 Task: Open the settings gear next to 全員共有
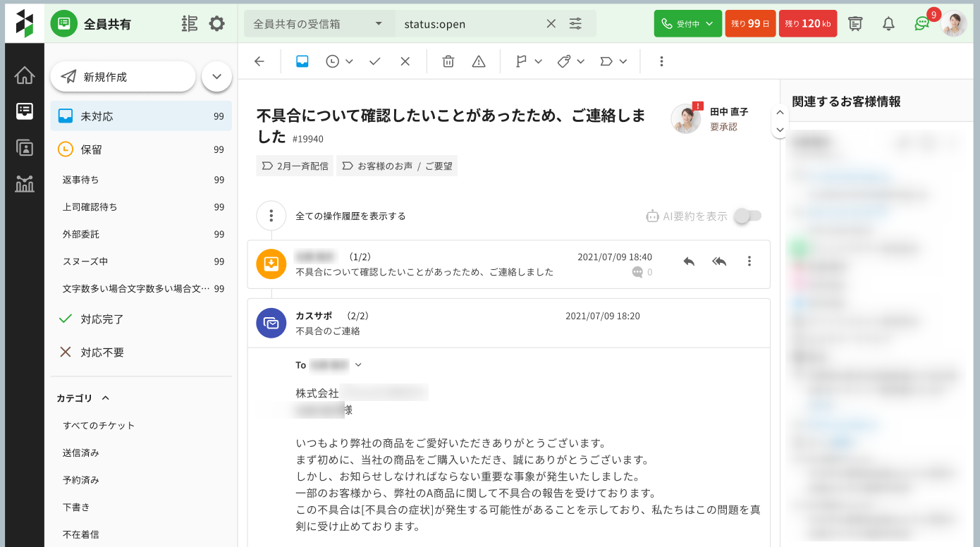pyautogui.click(x=216, y=23)
